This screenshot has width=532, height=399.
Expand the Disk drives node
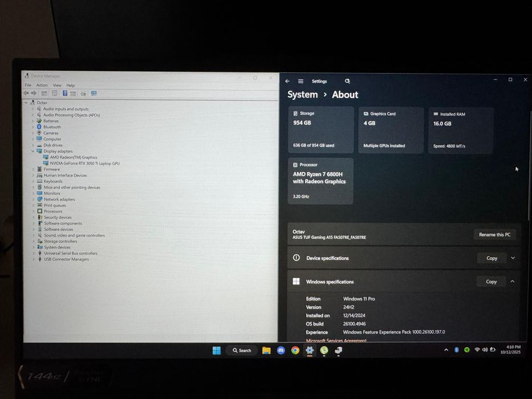(x=33, y=145)
